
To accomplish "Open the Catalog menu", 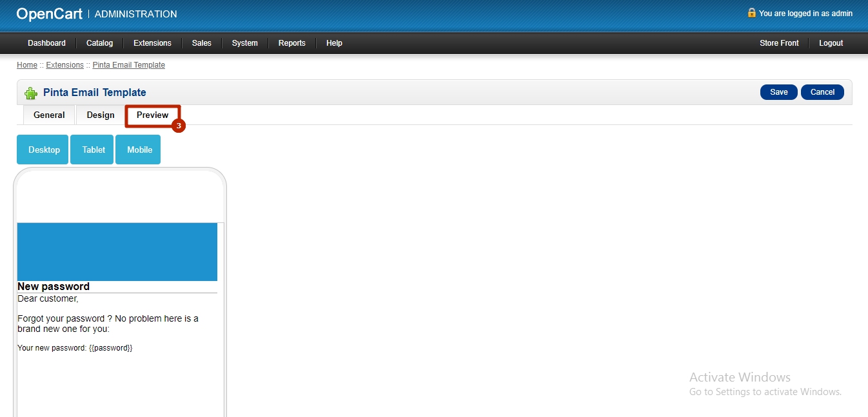I will [99, 43].
